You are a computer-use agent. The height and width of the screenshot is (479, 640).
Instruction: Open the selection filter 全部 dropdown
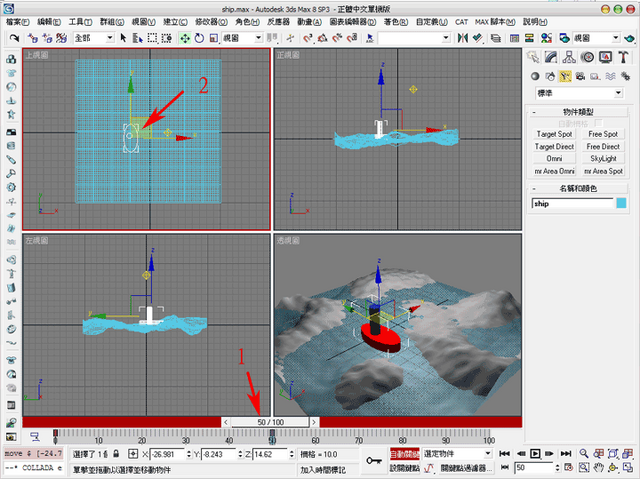tap(94, 38)
